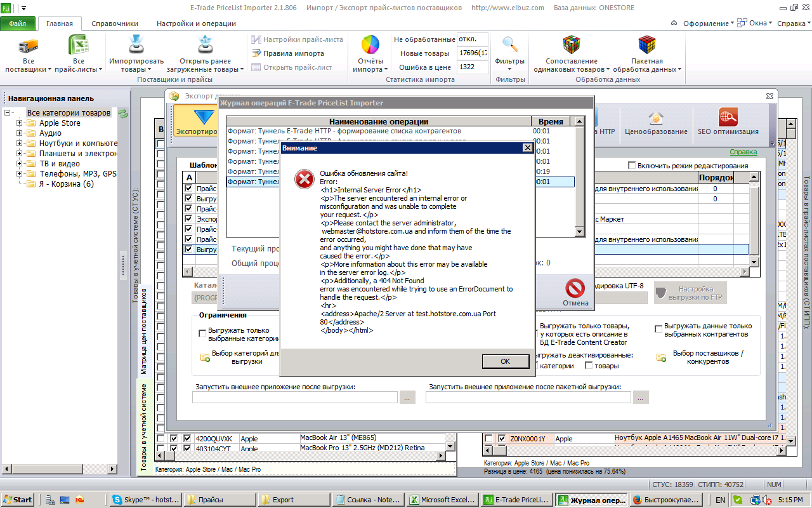The image size is (812, 508).
Task: Click OK in the Внимание error dialog
Action: click(505, 361)
